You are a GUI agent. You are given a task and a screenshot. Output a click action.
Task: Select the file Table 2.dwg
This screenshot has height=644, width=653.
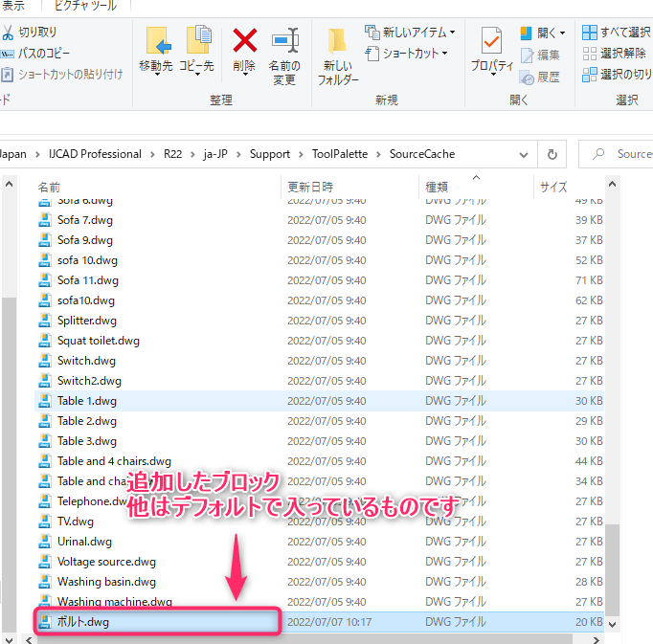pos(86,421)
